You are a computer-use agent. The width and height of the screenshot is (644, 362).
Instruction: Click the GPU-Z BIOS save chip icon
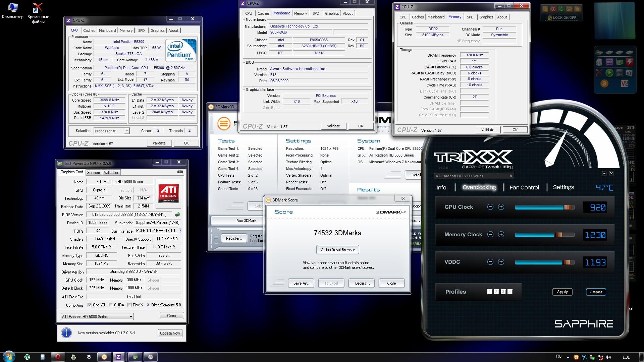177,215
